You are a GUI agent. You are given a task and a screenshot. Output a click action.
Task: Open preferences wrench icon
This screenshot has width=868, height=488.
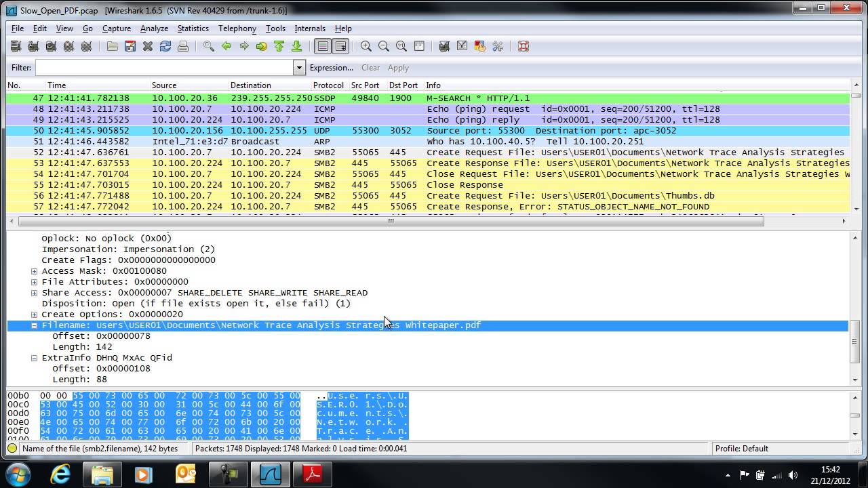498,46
